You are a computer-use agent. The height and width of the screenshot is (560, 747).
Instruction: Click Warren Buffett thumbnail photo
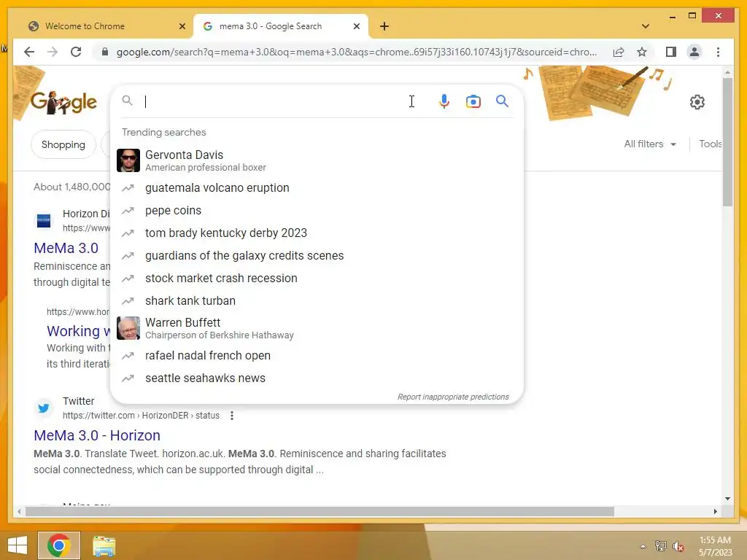tap(128, 328)
